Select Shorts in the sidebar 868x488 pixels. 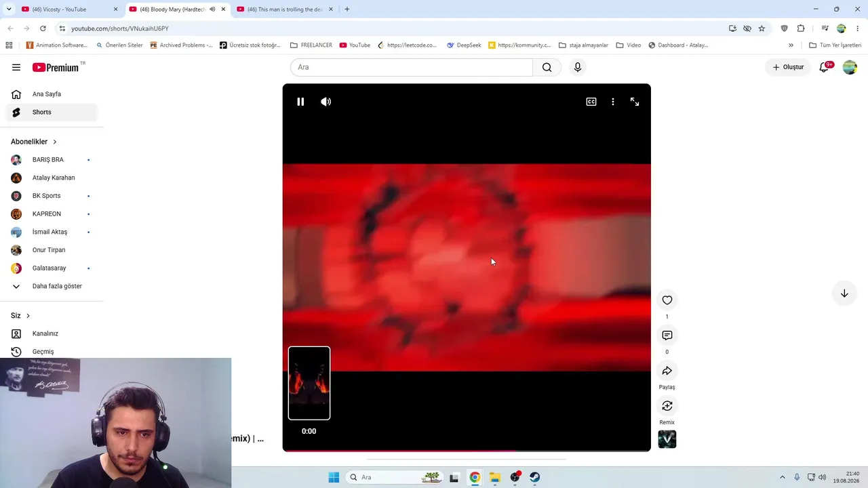(x=52, y=112)
